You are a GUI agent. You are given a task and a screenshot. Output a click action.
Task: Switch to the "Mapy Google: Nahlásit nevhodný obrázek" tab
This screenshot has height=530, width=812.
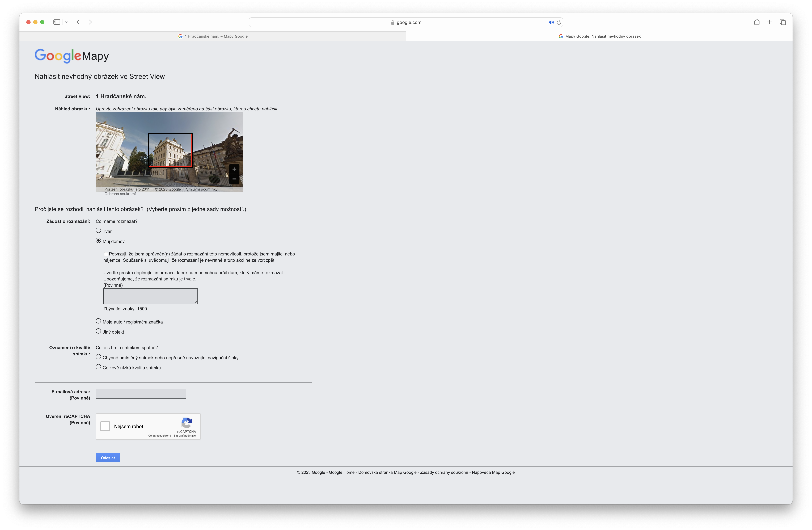tap(600, 36)
